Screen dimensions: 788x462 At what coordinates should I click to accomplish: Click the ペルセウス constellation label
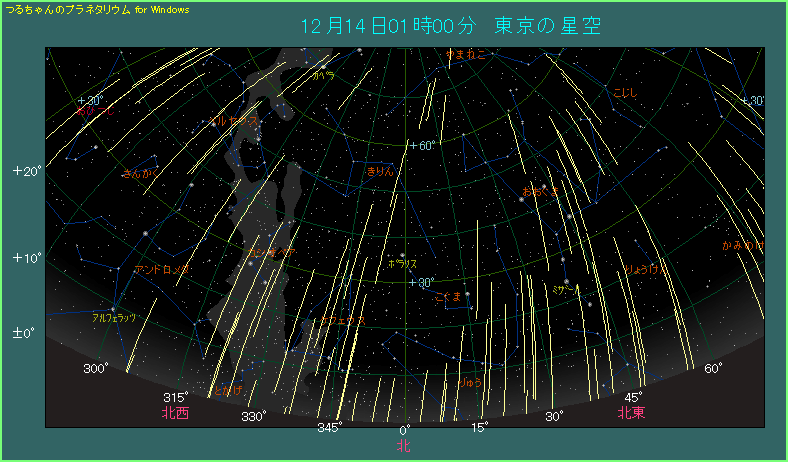pyautogui.click(x=235, y=121)
